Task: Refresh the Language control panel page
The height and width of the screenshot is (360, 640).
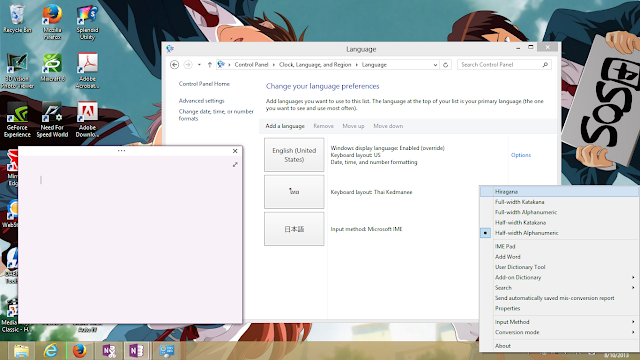Action: pyautogui.click(x=446, y=64)
